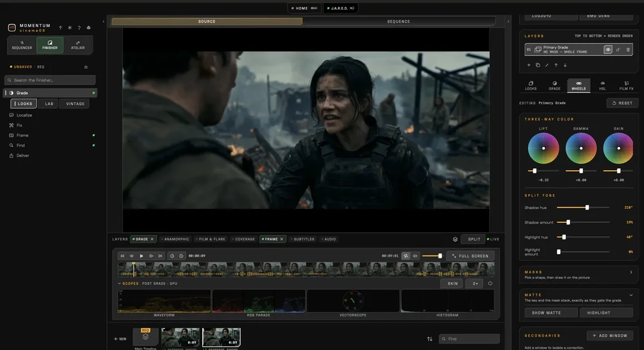This screenshot has height=350, width=644.
Task: Open the Film FX tab
Action: tap(627, 86)
